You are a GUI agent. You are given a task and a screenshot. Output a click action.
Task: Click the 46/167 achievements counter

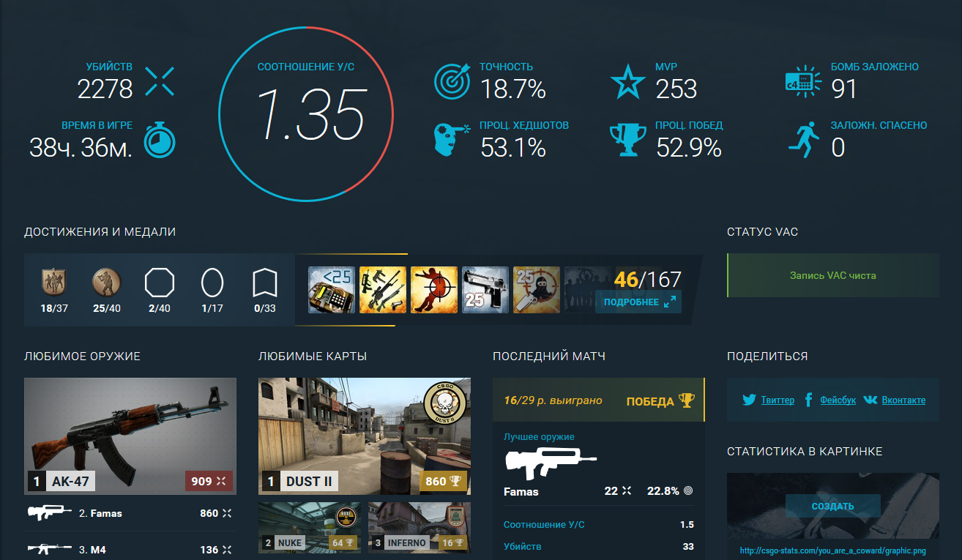click(x=647, y=279)
